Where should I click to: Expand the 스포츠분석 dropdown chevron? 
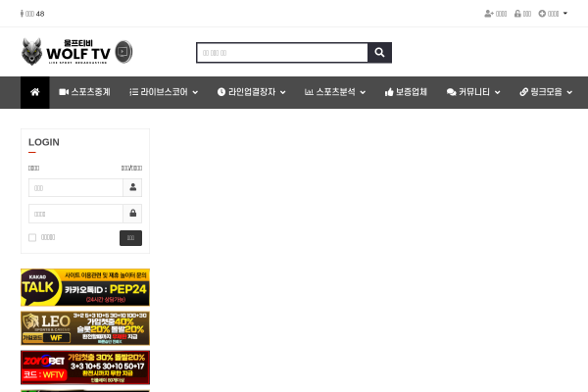[x=363, y=93]
